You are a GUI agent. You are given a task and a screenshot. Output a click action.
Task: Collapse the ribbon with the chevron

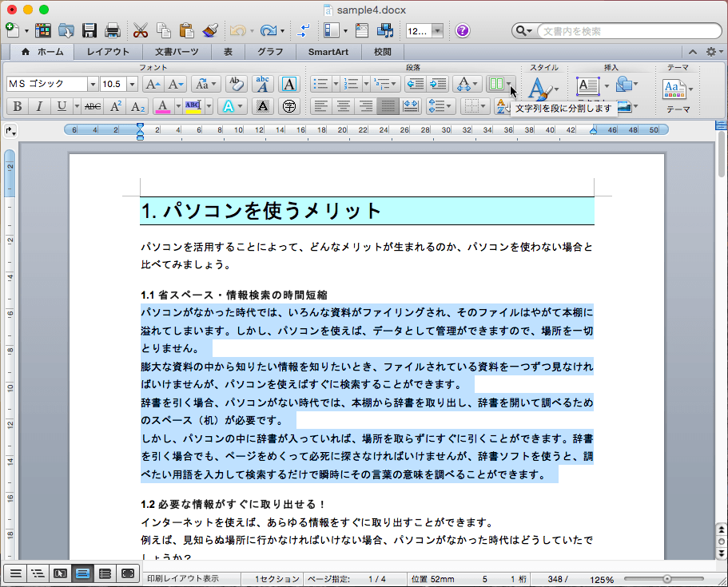(693, 52)
